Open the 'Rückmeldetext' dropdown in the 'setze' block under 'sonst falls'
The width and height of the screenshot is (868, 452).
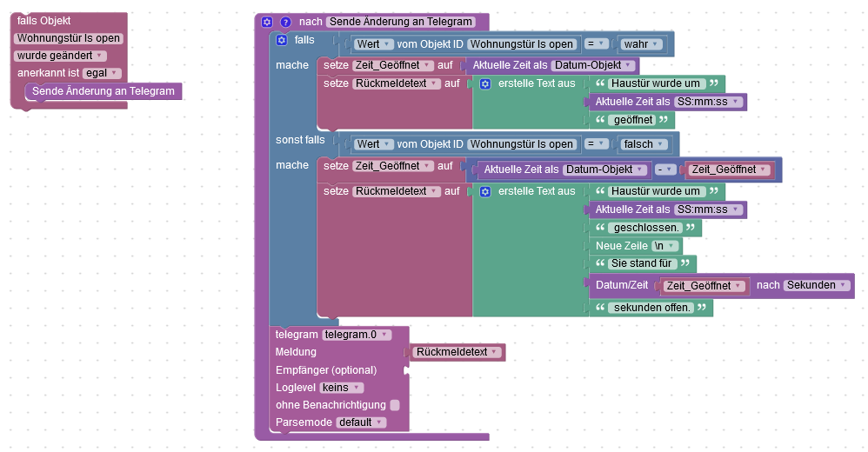click(x=397, y=191)
